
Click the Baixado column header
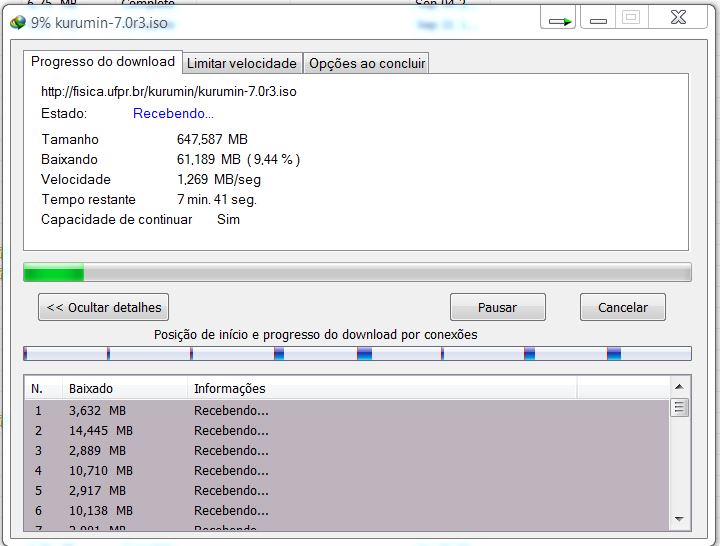point(125,389)
